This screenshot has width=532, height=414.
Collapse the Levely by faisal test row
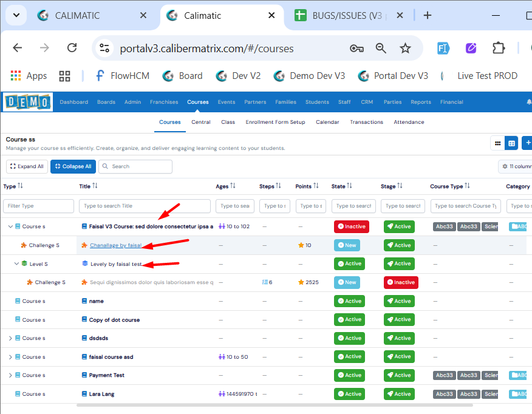(x=16, y=264)
